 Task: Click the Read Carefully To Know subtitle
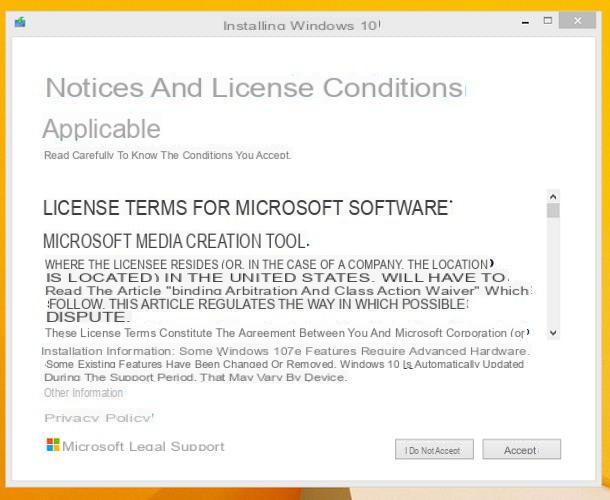(x=167, y=155)
